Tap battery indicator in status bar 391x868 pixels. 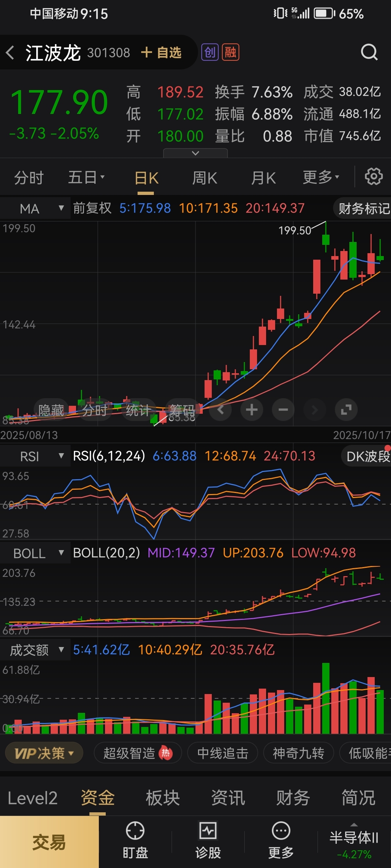coord(324,14)
